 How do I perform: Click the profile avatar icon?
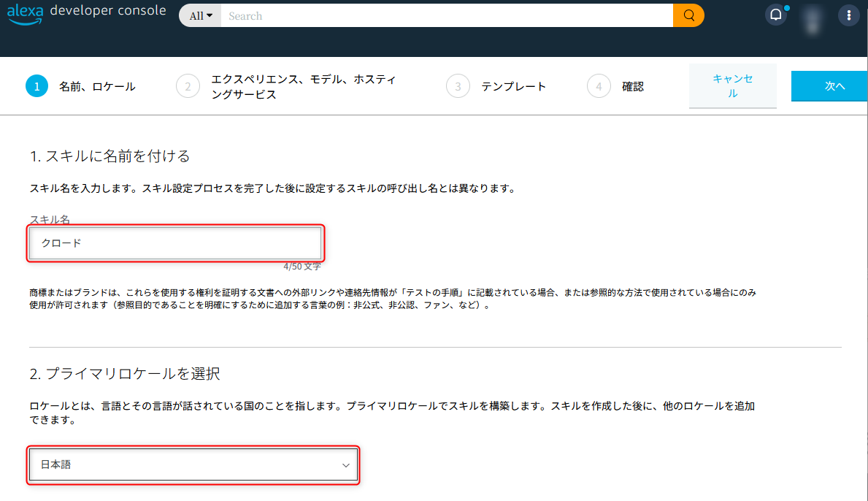(x=811, y=14)
